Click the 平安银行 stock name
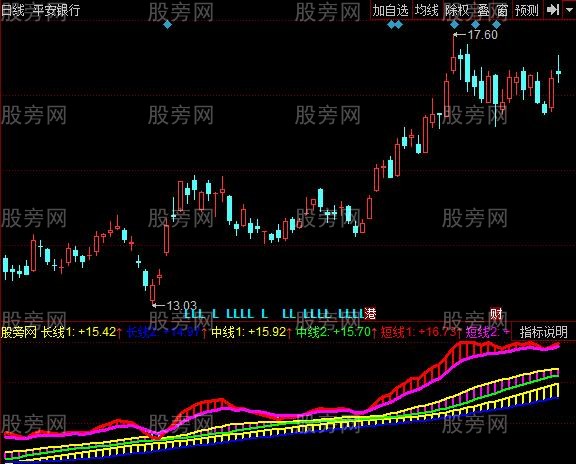This screenshot has height=464, width=576. click(x=56, y=10)
